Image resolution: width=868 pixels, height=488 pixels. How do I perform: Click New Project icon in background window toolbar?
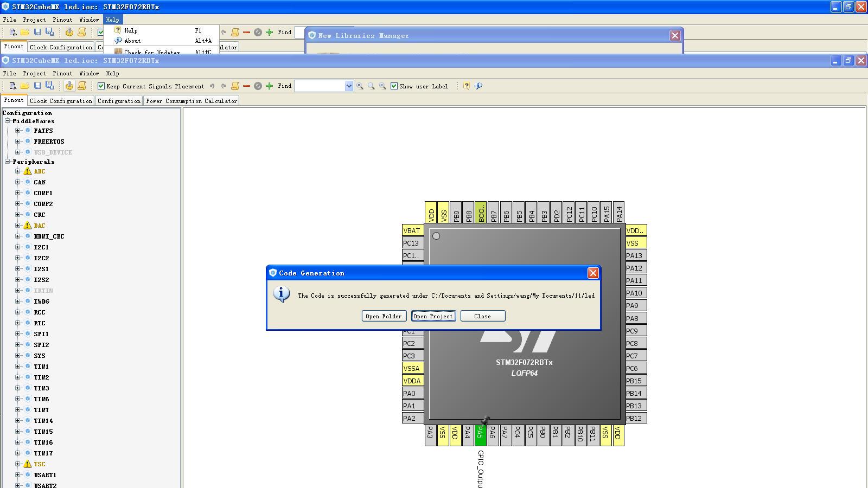pyautogui.click(x=13, y=32)
